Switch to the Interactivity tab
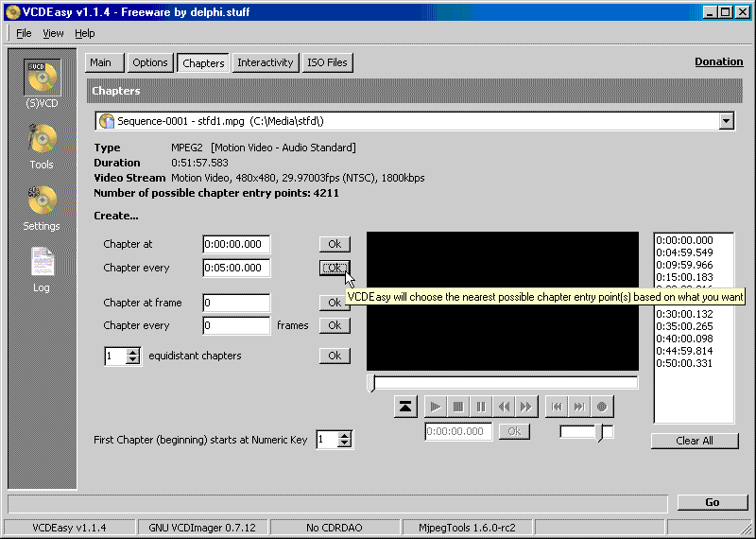 (x=266, y=62)
